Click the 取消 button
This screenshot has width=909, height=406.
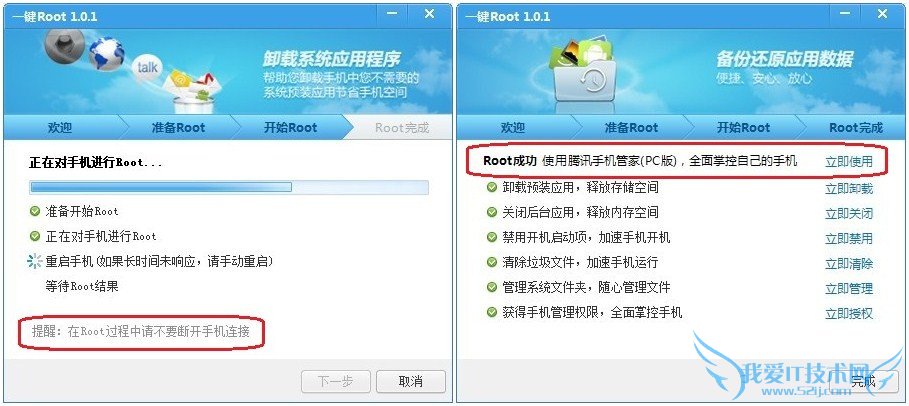click(411, 382)
